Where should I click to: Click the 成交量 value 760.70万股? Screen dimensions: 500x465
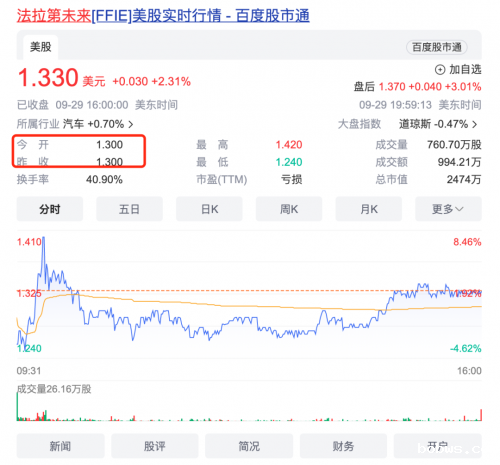[x=454, y=145]
